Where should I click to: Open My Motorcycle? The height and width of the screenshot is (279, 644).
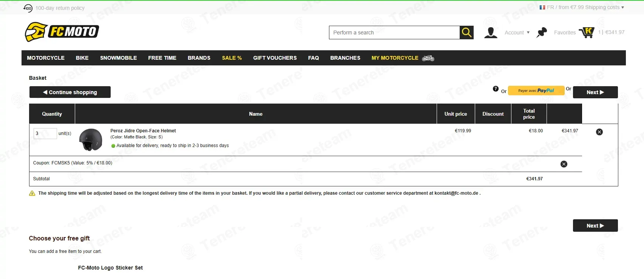pyautogui.click(x=395, y=58)
